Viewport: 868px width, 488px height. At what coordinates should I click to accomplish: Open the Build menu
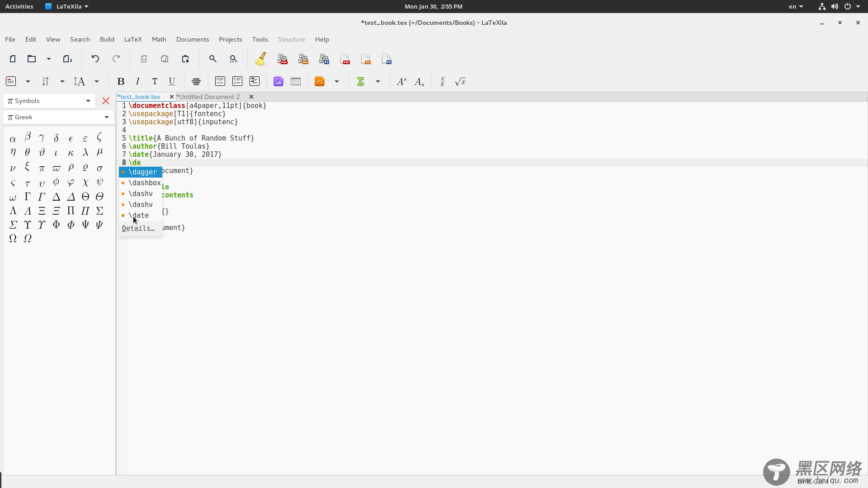coord(107,39)
